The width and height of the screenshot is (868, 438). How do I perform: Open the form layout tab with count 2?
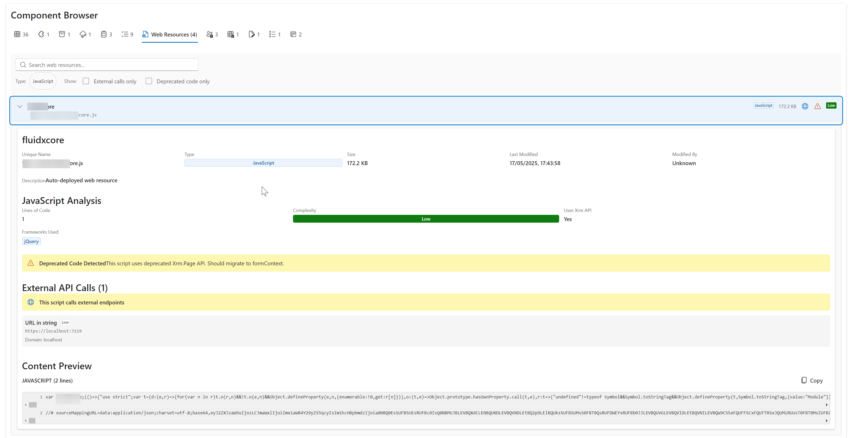[x=296, y=34]
